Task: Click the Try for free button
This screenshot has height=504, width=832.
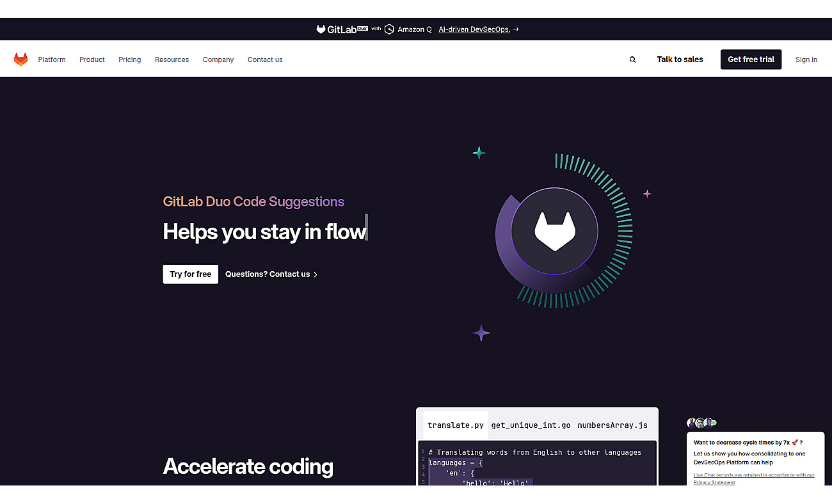Action: (x=191, y=274)
